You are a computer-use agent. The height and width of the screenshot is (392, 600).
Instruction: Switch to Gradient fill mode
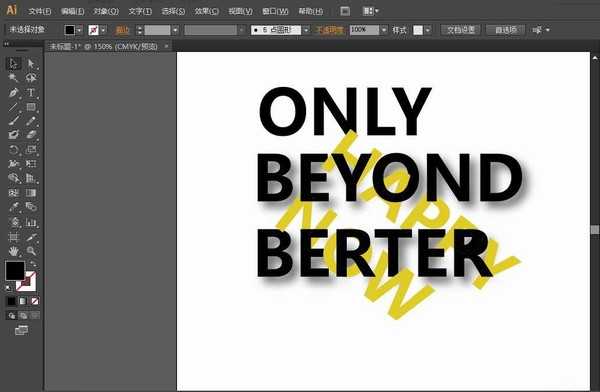pos(23,301)
